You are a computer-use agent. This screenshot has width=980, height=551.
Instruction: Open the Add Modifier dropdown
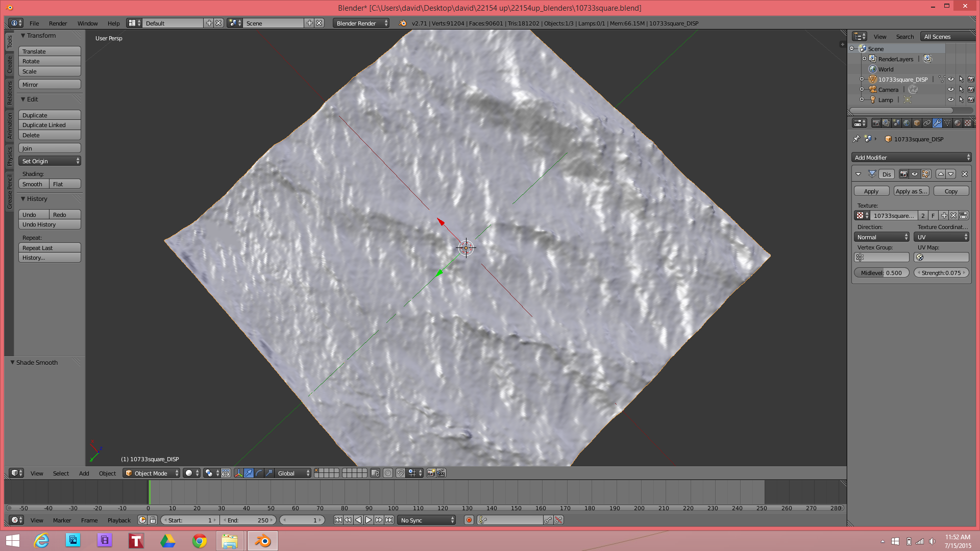pyautogui.click(x=912, y=157)
